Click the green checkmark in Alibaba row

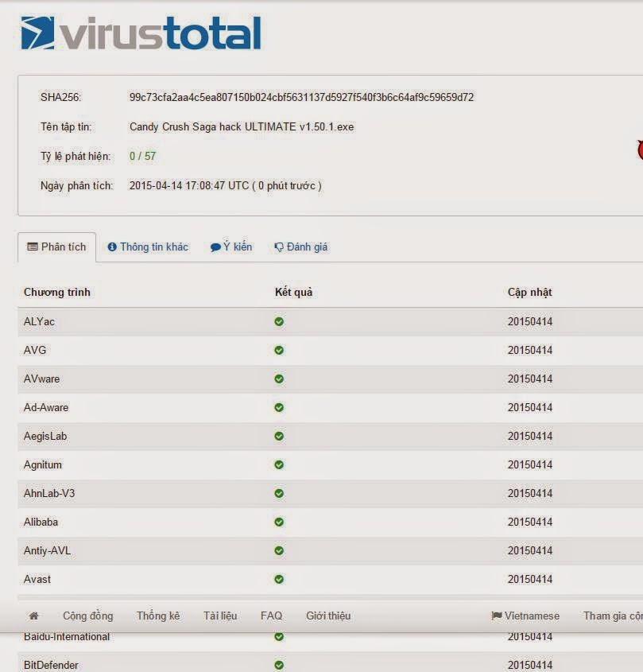[x=279, y=522]
